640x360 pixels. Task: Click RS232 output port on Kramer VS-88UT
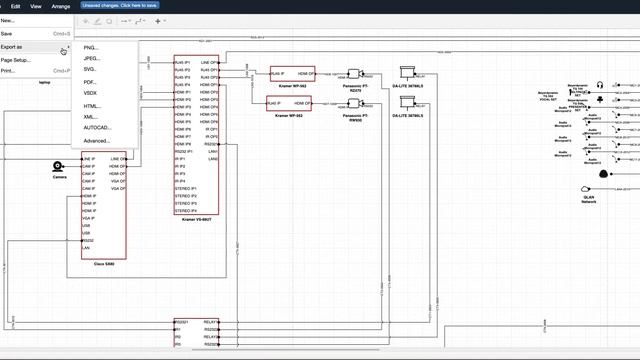pyautogui.click(x=211, y=144)
